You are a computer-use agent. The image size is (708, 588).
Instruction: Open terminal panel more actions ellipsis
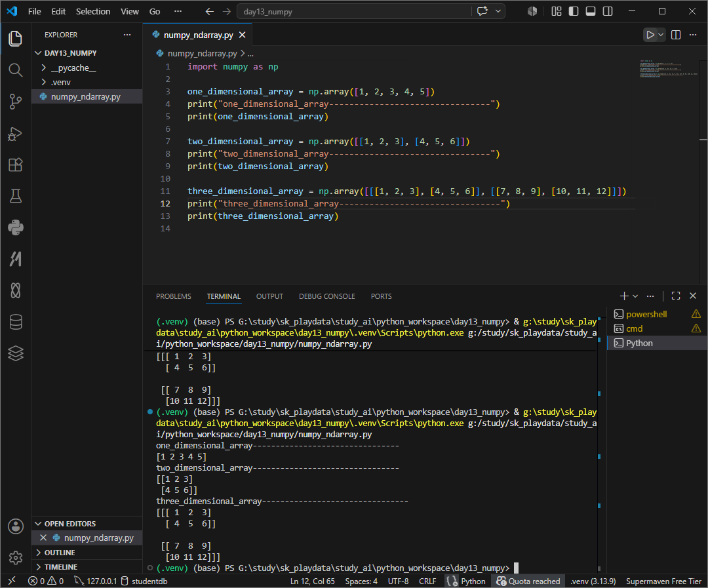pos(650,296)
